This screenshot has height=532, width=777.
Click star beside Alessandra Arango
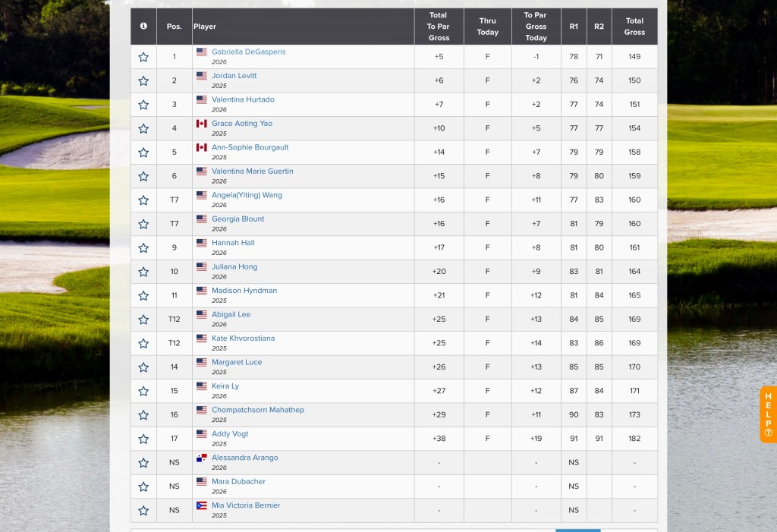[x=143, y=463]
